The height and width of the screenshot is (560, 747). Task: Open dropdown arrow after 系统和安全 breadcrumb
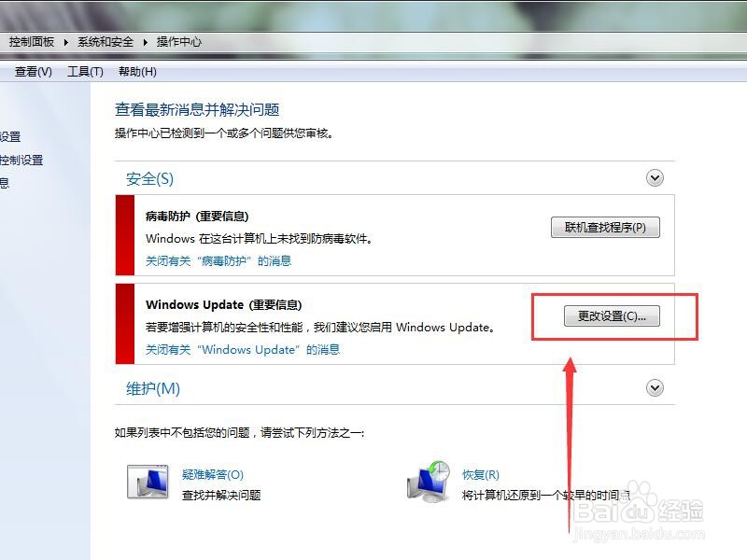click(x=146, y=42)
